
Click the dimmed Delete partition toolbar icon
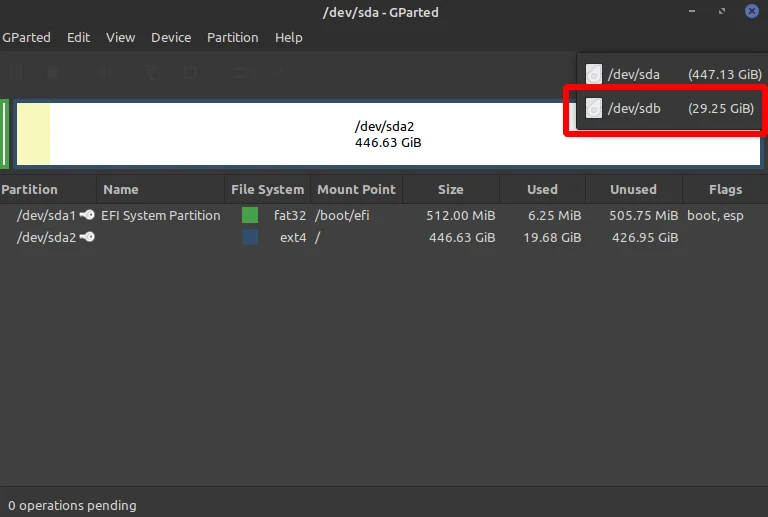click(x=53, y=73)
